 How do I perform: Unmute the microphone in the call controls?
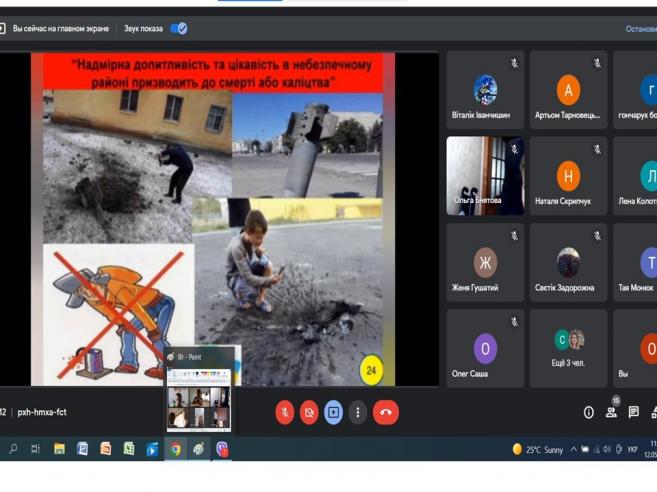[285, 412]
